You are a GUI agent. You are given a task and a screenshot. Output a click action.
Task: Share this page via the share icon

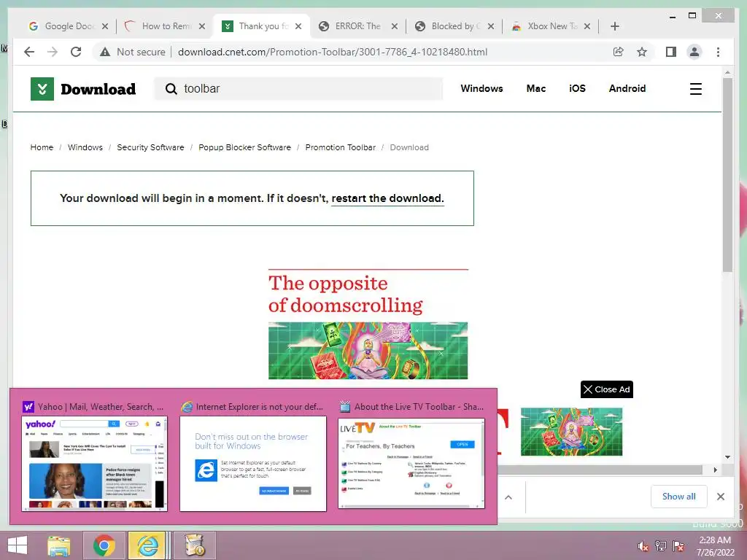(619, 52)
